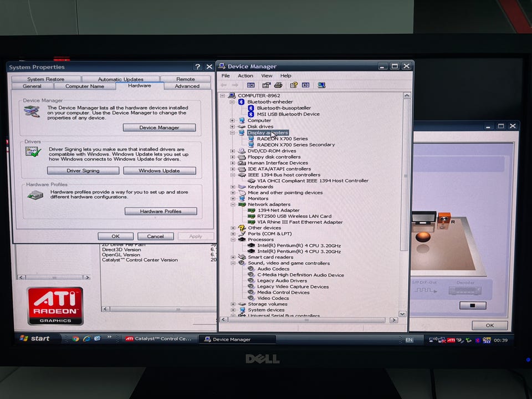Screen dimensions: 532x399
Task: Collapse the COMPUTER-8962 root node
Action: pyautogui.click(x=222, y=96)
